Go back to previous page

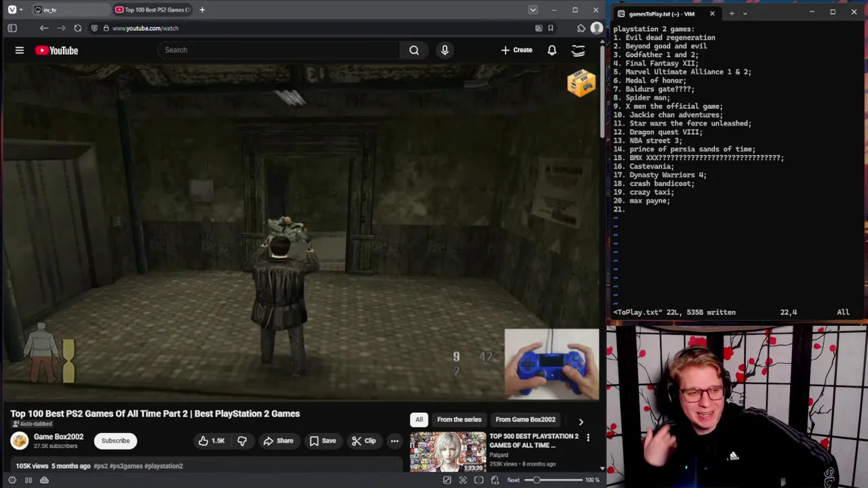pos(44,28)
